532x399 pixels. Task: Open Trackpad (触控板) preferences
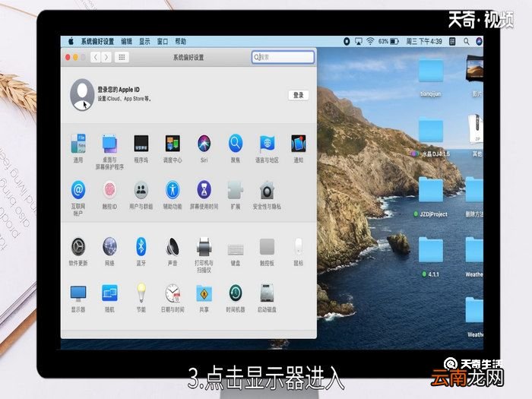267,247
